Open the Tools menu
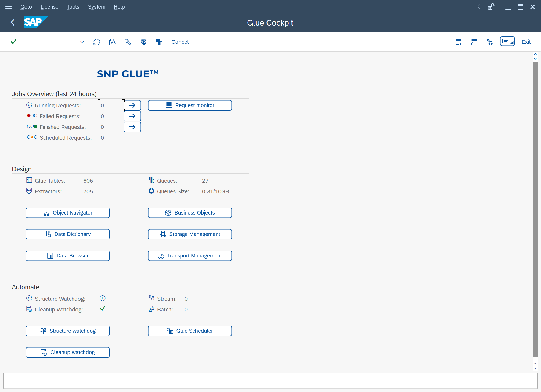The width and height of the screenshot is (541, 392). 73,7
